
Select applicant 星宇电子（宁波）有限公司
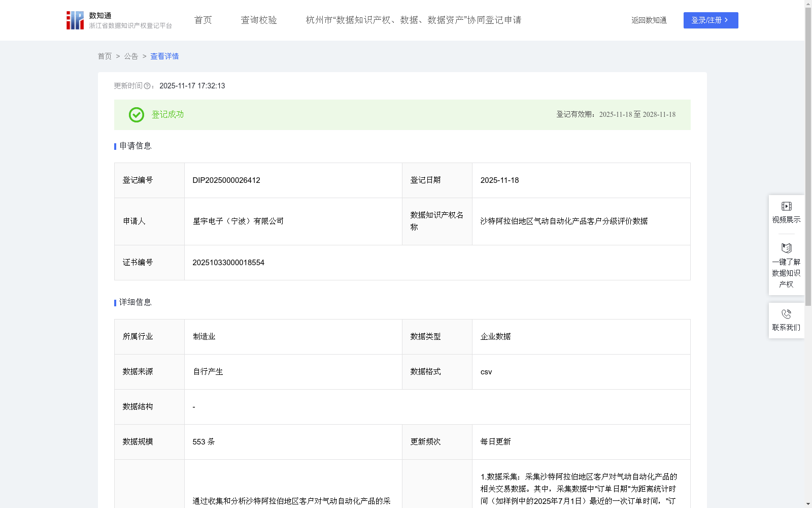pos(238,221)
